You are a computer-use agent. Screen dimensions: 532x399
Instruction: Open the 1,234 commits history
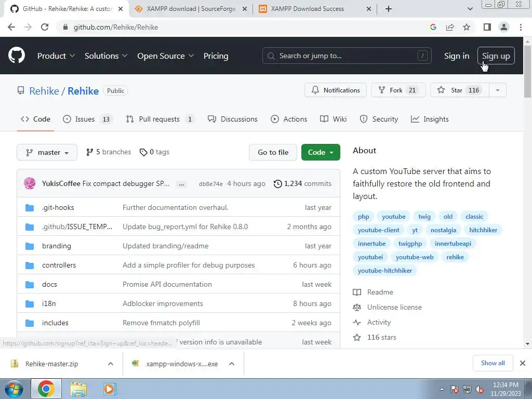point(302,183)
